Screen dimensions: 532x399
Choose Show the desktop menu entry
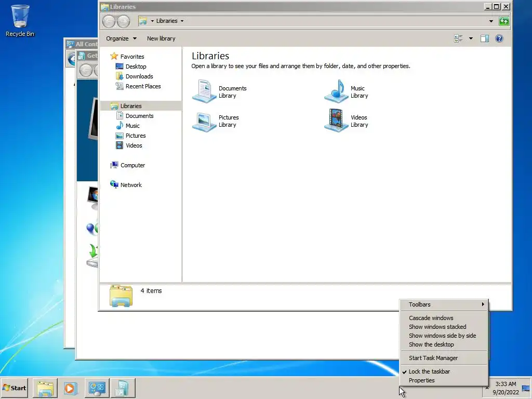pyautogui.click(x=444, y=344)
